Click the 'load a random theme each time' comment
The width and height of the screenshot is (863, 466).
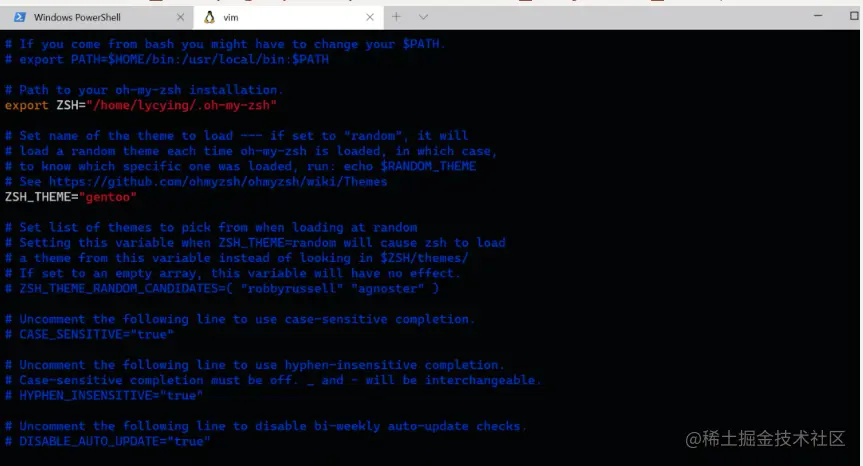tap(251, 151)
